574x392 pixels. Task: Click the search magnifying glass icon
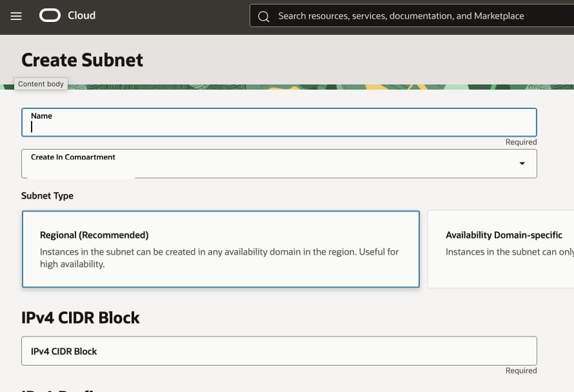(x=263, y=15)
